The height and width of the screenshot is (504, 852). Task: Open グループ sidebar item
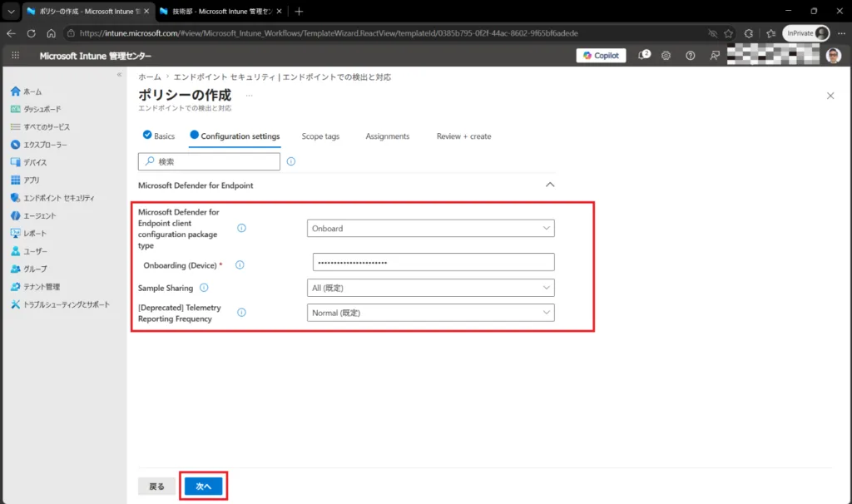[x=29, y=269]
